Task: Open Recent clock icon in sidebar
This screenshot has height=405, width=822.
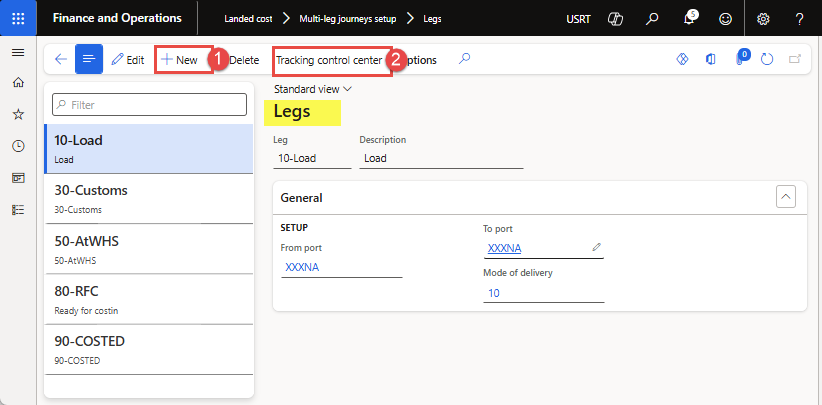Action: [x=18, y=146]
